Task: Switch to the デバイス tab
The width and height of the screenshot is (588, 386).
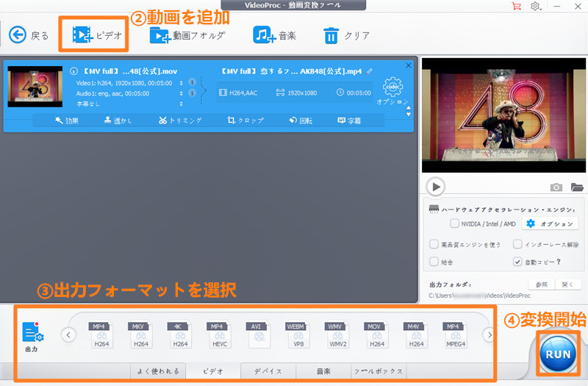Action: point(268,371)
